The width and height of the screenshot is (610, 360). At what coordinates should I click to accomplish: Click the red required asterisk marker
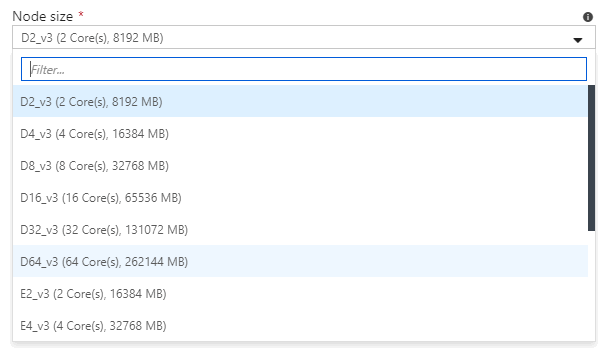81,14
